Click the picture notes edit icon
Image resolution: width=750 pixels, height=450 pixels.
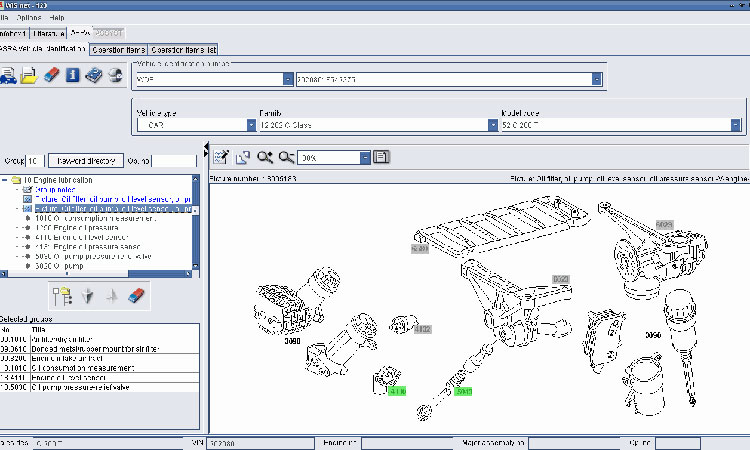click(221, 157)
